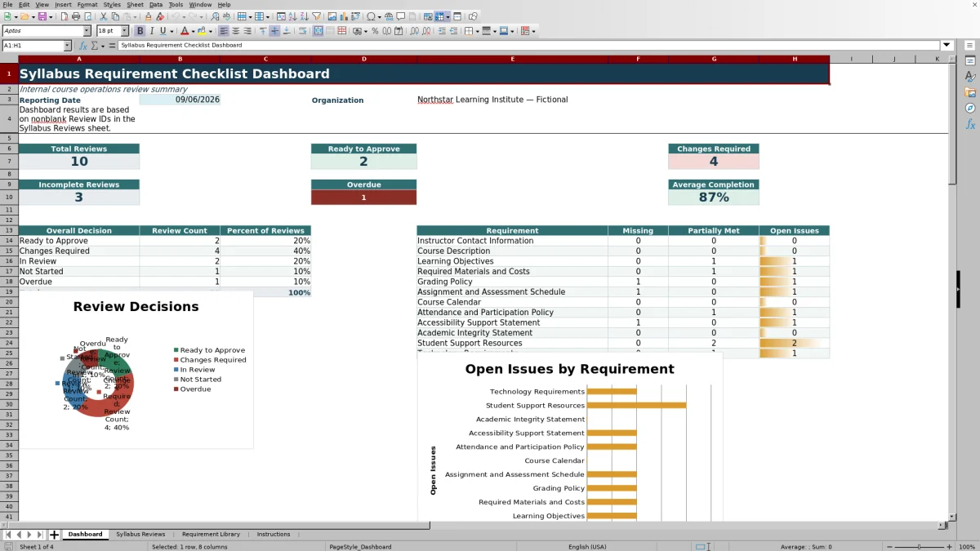Toggle Align Top vertical alignment
This screenshot has width=980, height=551.
pyautogui.click(x=263, y=31)
